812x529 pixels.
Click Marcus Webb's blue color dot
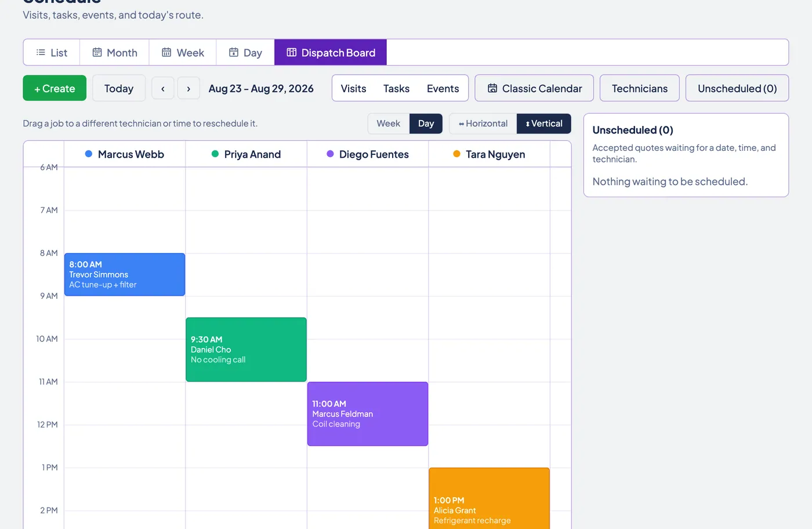(x=89, y=154)
